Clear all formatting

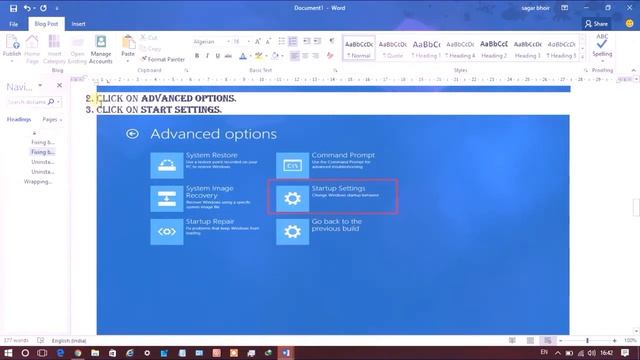pos(330,56)
